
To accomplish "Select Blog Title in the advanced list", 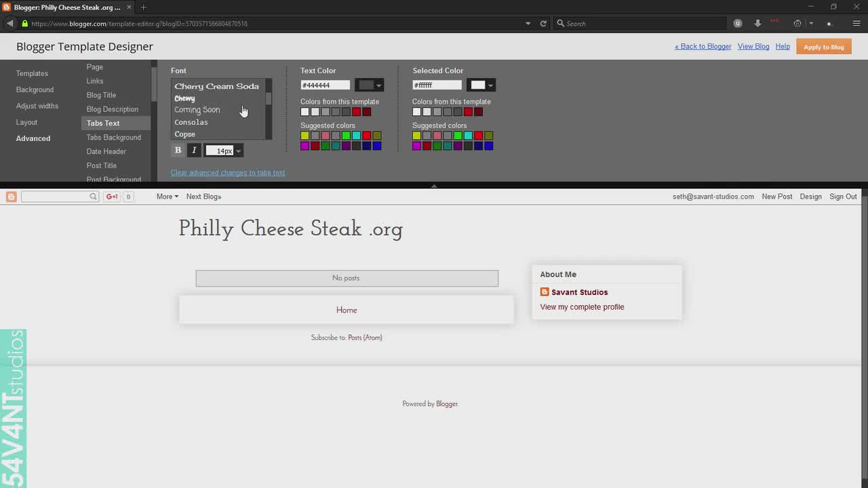I will pyautogui.click(x=101, y=95).
